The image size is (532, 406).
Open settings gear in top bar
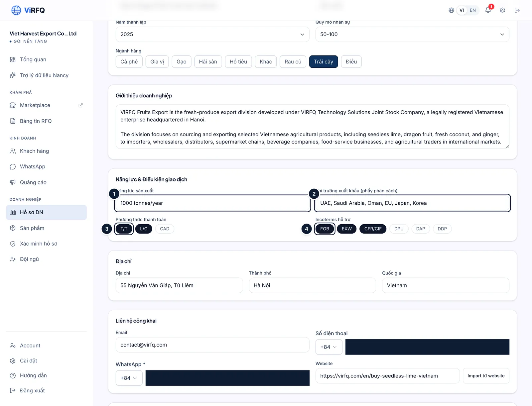pos(502,10)
